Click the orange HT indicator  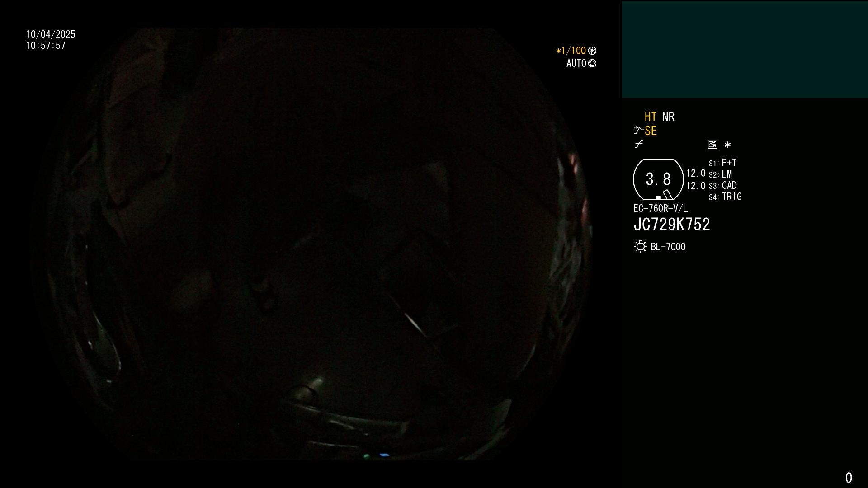click(651, 117)
